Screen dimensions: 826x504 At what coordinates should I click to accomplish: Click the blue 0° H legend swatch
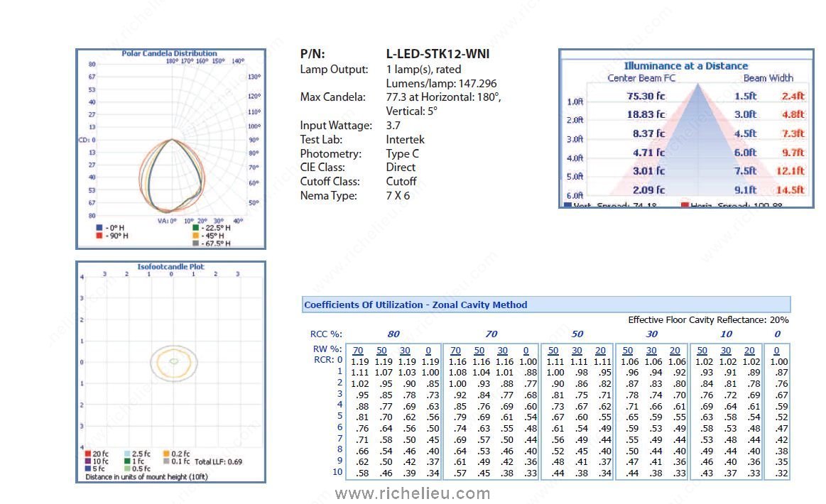tap(99, 228)
